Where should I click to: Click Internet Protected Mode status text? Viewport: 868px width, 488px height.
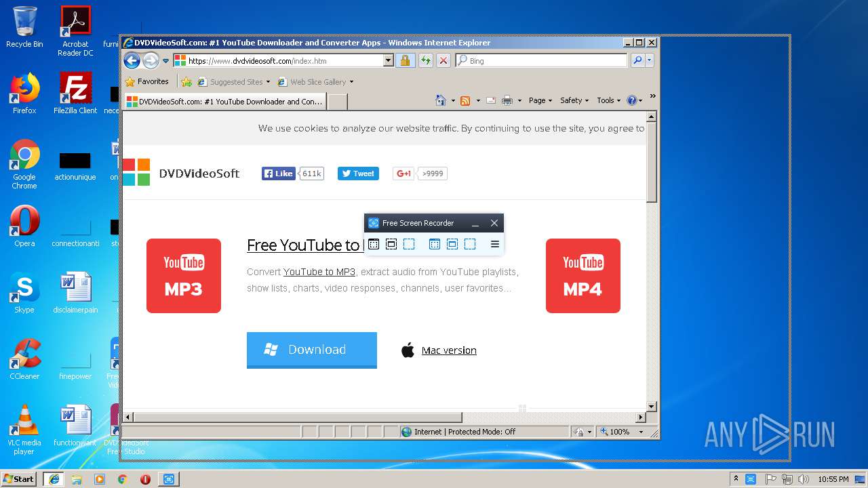coord(465,432)
